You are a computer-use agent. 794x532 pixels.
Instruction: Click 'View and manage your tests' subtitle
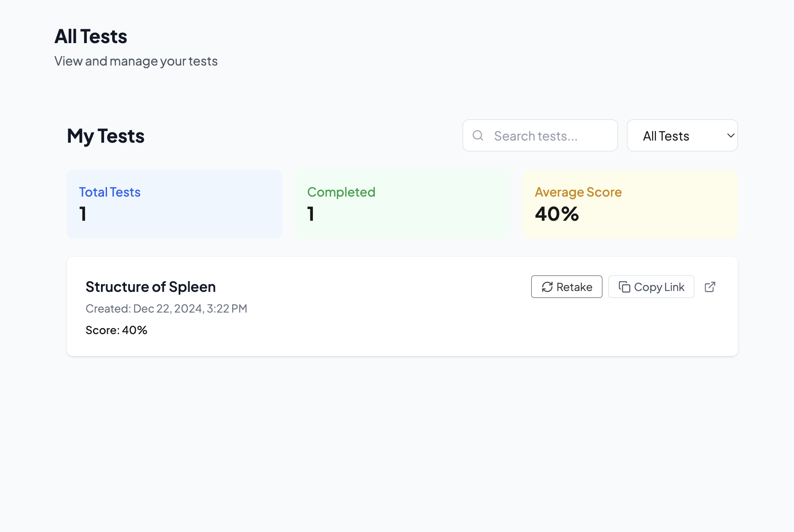click(136, 61)
